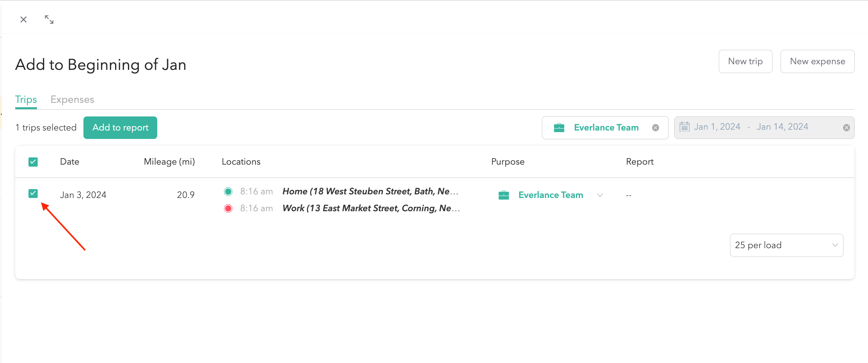
Task: Click the briefcase icon in purpose filter
Action: [x=559, y=128]
